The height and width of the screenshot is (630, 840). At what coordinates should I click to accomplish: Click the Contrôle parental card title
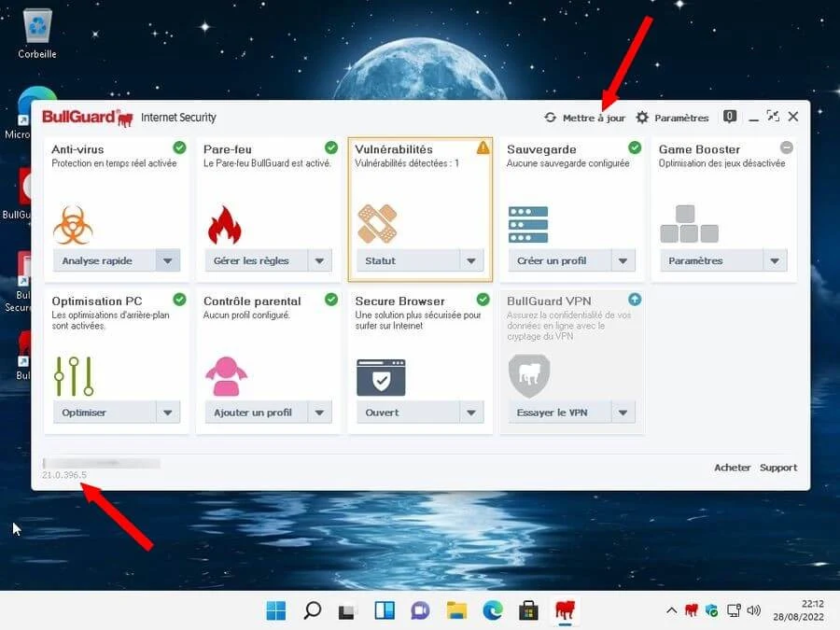[x=252, y=301]
